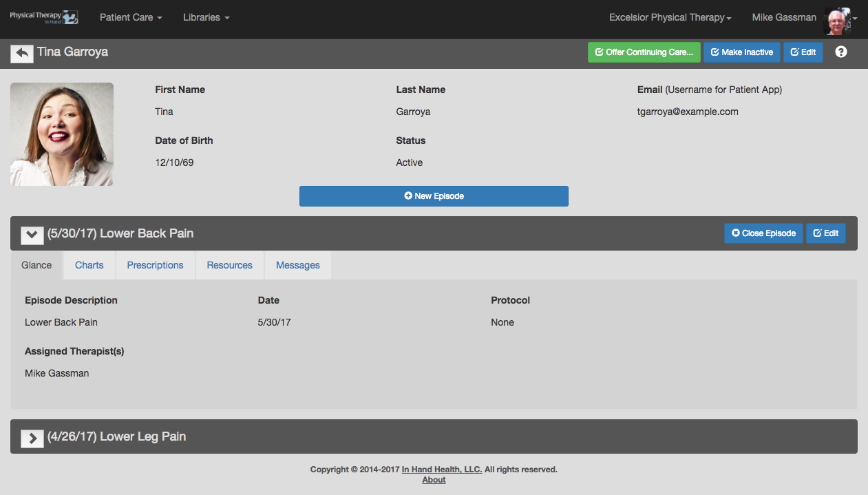Viewport: 868px width, 495px height.
Task: Click the (4/26/17) Lower Leg Pain title
Action: 116,436
